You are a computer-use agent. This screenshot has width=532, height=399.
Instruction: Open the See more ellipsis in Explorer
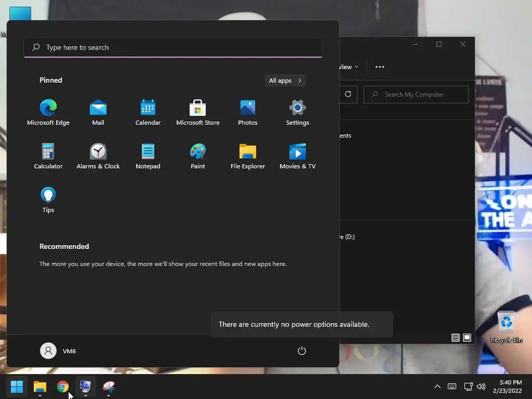coord(380,67)
